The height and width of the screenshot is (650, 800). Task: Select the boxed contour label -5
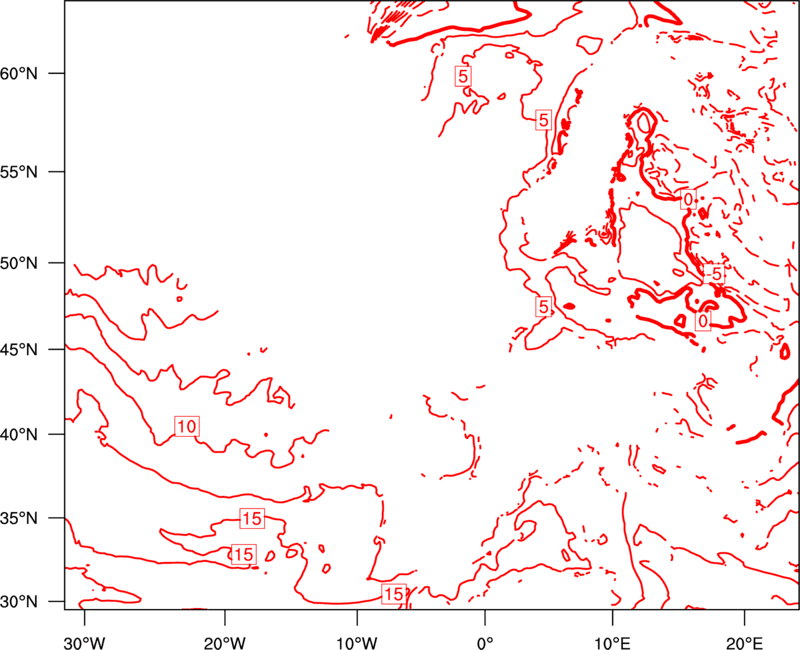click(714, 274)
